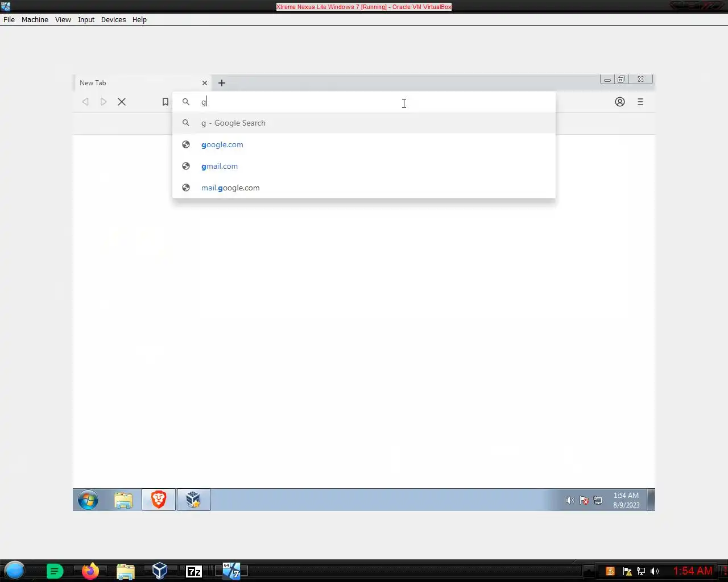Go forward with the browser forward arrow

coord(104,102)
